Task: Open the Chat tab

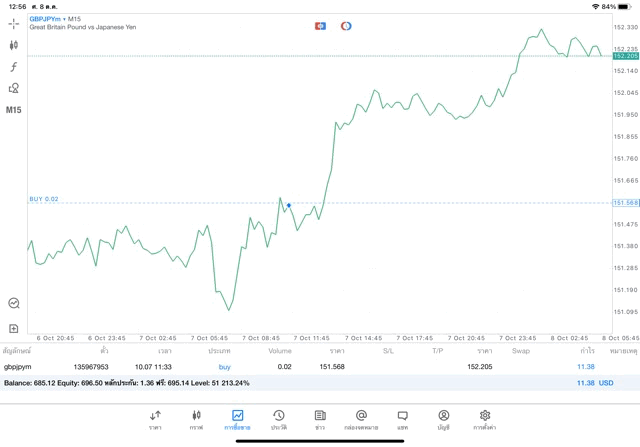Action: (x=402, y=419)
